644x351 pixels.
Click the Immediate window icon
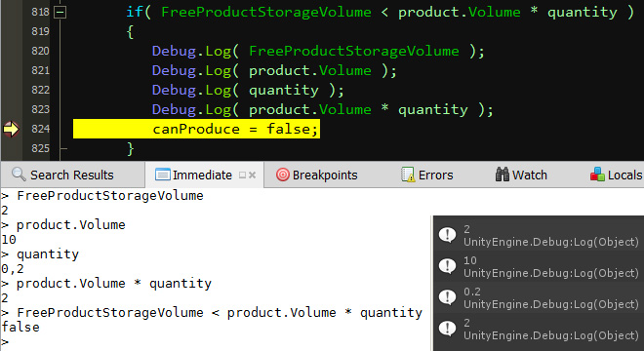point(162,175)
